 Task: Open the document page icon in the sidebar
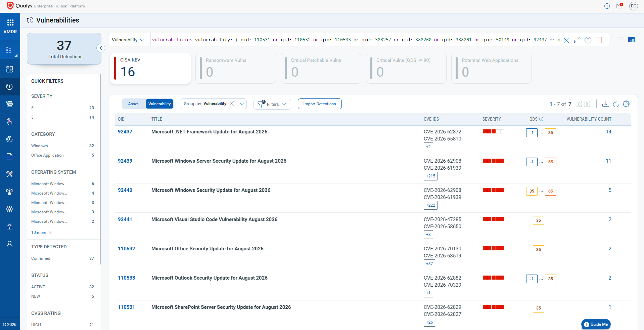(9, 157)
